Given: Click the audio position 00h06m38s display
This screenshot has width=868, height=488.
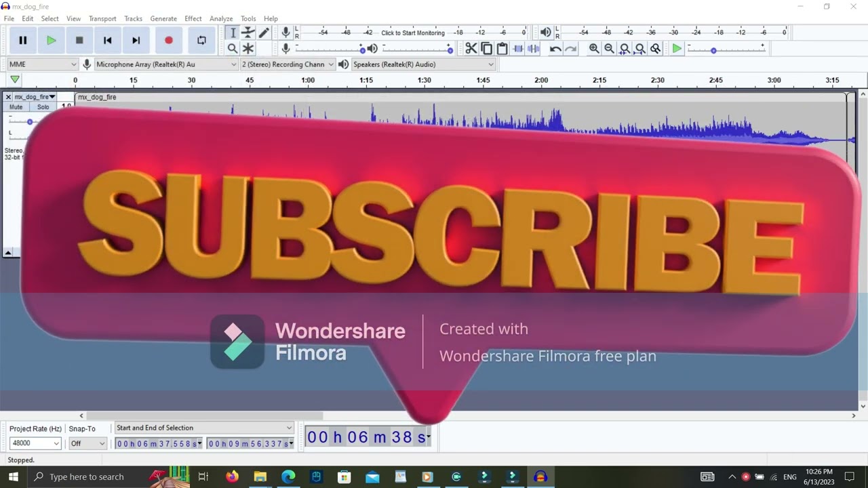Looking at the screenshot, I should 368,437.
